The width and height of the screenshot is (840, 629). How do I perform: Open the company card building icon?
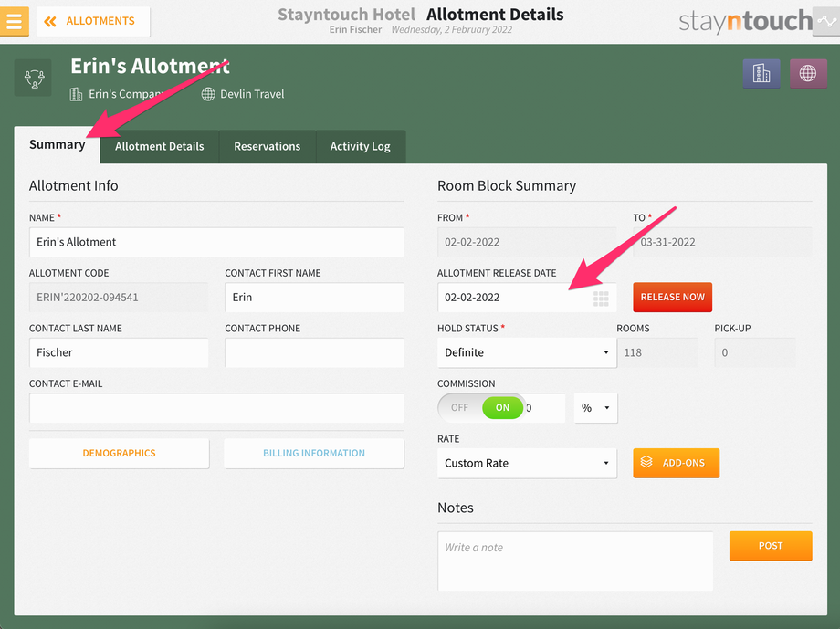point(761,73)
